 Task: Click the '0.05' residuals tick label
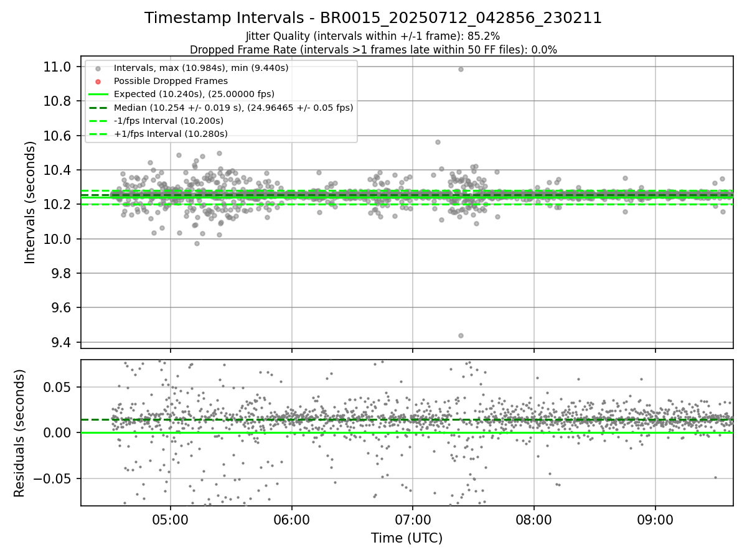[59, 387]
